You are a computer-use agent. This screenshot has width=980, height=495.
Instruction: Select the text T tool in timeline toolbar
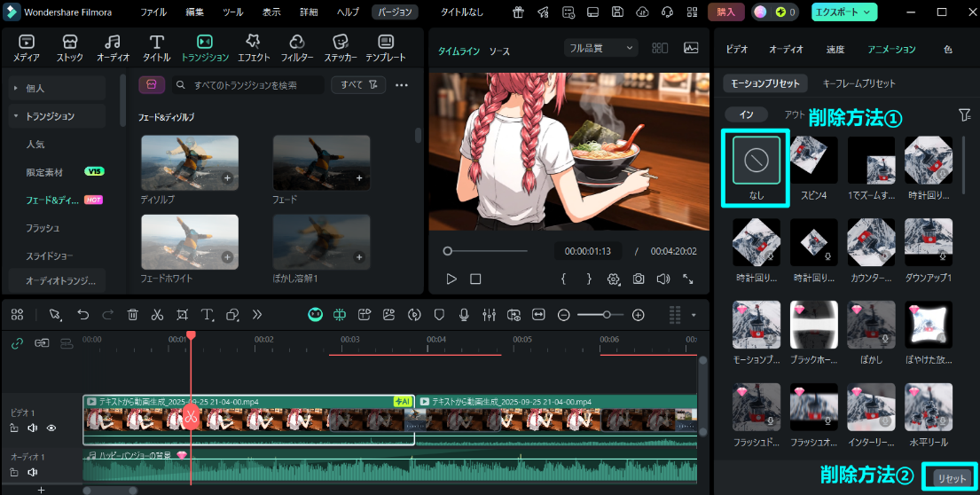click(207, 315)
